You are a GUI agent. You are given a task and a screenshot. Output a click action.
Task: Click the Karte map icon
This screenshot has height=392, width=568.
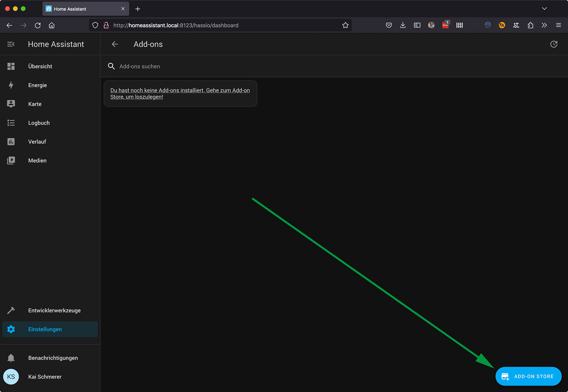(11, 104)
